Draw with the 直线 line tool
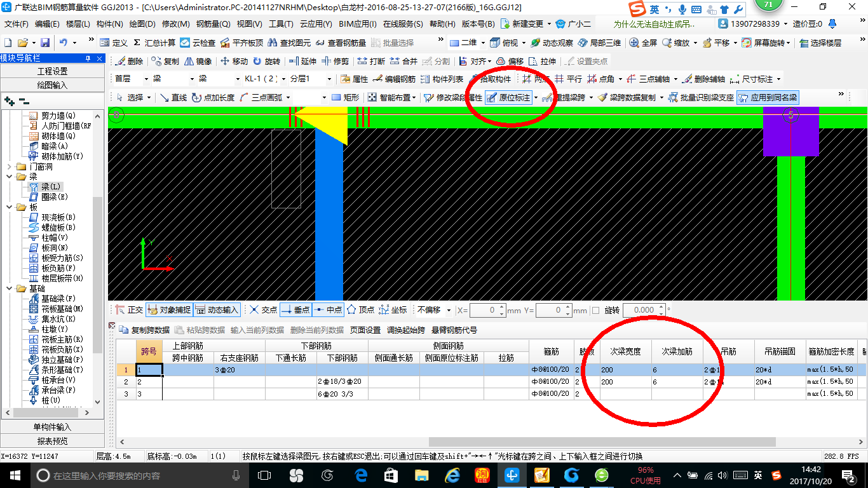 (173, 97)
